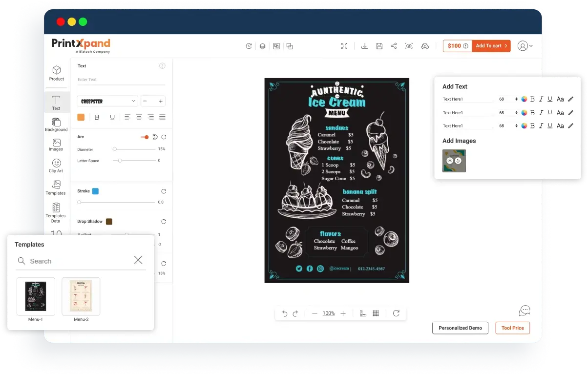
Task: Open the Creepster font dropdown
Action: click(107, 101)
